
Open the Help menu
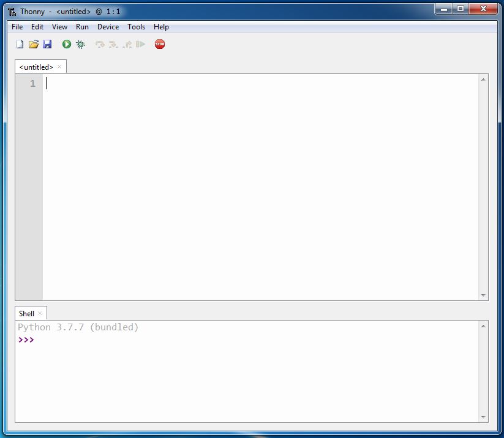tap(161, 27)
